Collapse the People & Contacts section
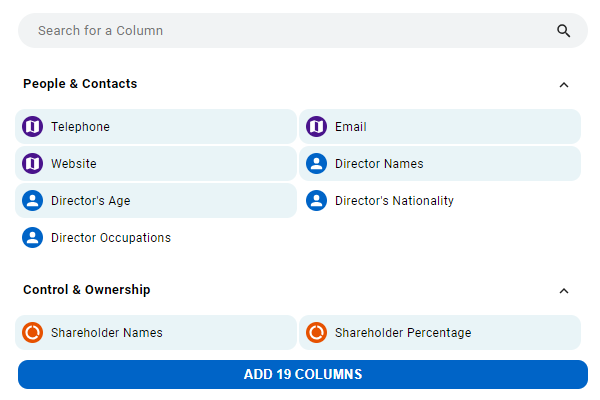 564,85
